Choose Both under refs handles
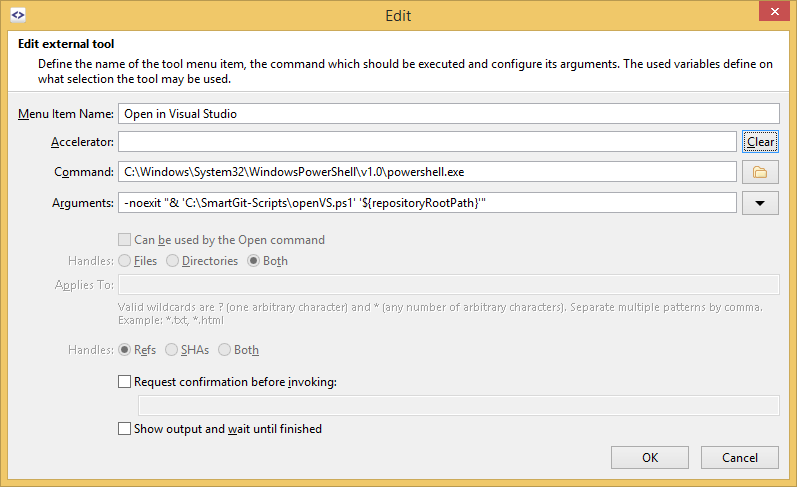Screen dimensions: 797x487 coord(225,350)
